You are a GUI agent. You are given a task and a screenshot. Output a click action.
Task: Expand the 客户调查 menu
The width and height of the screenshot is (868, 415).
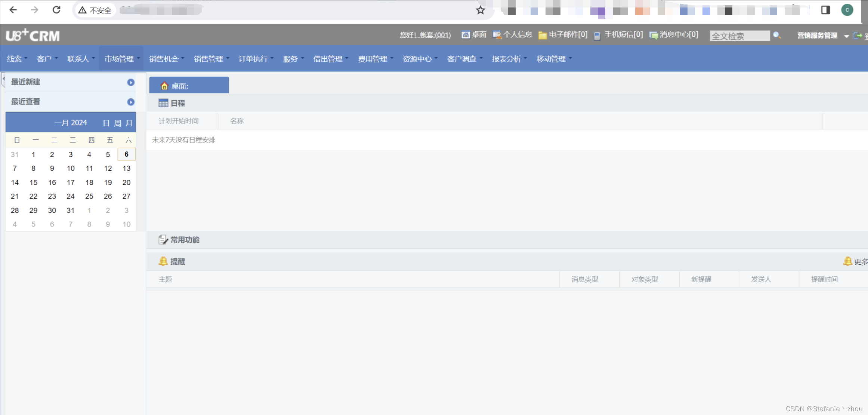point(465,59)
